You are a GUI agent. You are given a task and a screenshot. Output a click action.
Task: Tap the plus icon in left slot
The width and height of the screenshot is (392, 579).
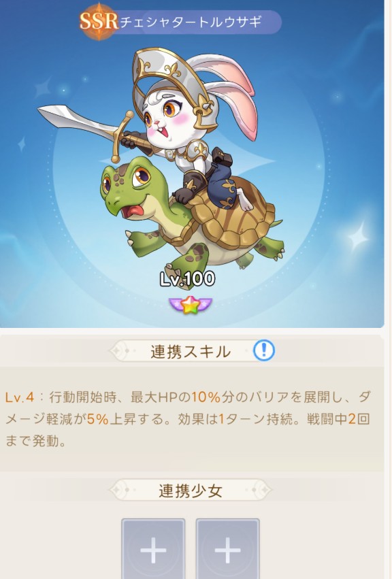click(x=153, y=550)
